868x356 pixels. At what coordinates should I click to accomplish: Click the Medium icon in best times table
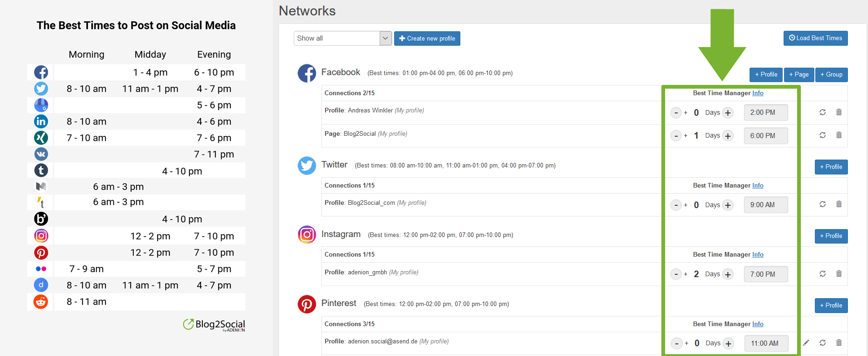click(x=41, y=187)
